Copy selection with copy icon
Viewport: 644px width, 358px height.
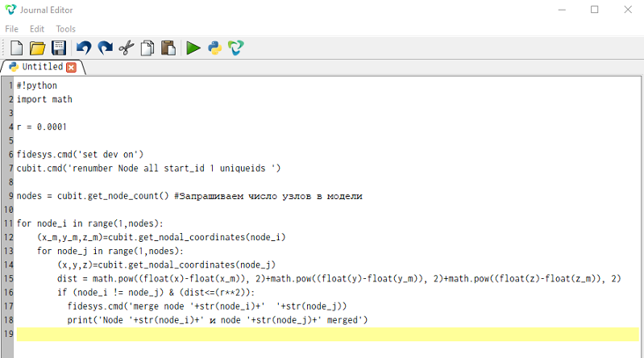(147, 48)
